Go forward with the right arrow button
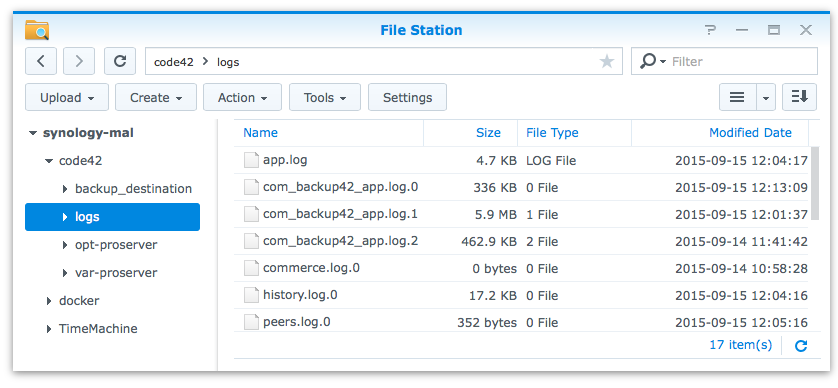 79,61
